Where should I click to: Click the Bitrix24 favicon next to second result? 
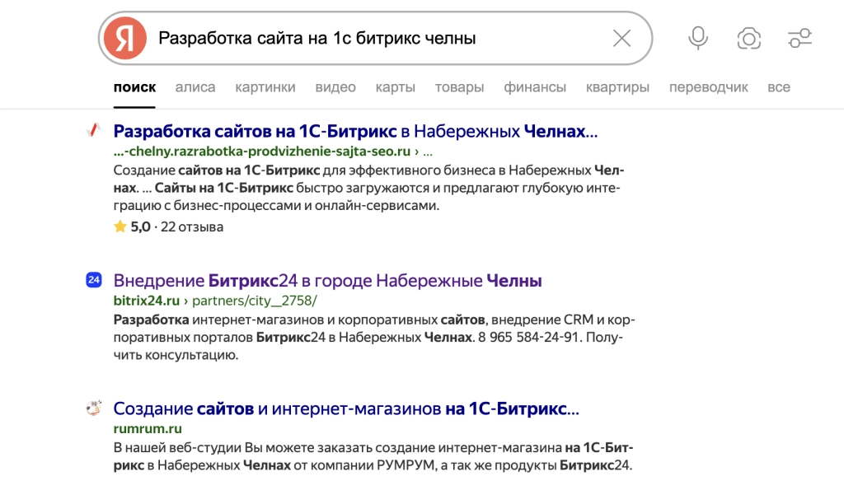click(x=93, y=280)
